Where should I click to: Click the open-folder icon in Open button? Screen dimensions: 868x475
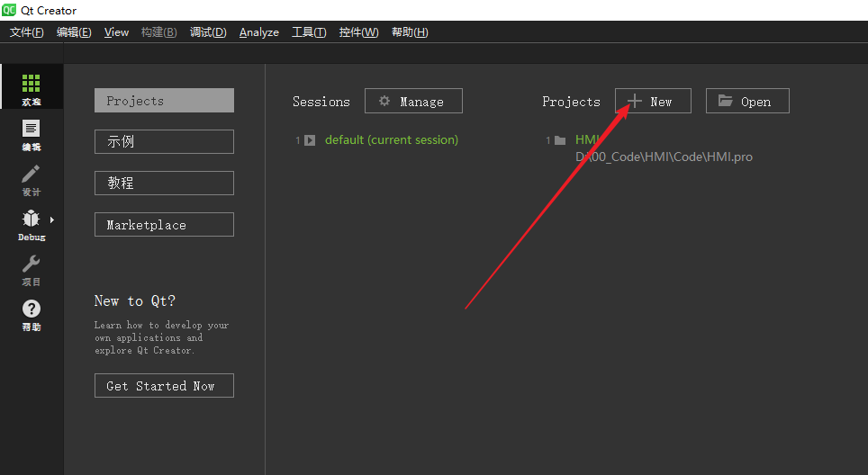coord(725,101)
